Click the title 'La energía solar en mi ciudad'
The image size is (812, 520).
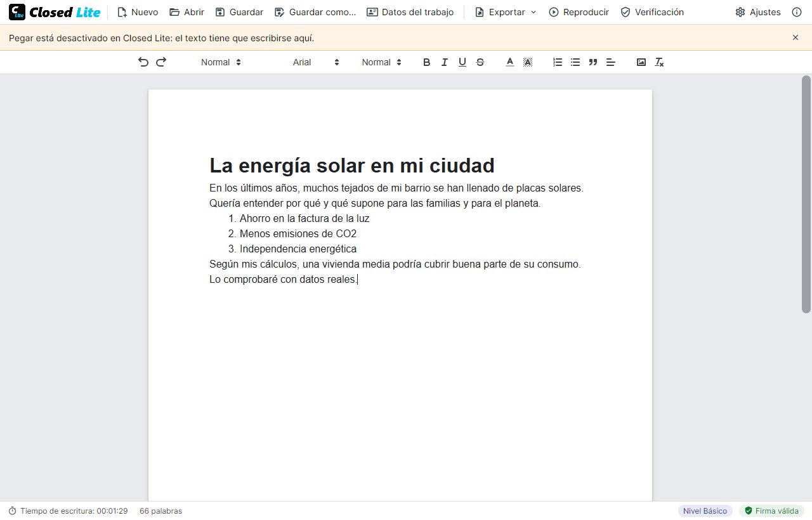pos(352,166)
